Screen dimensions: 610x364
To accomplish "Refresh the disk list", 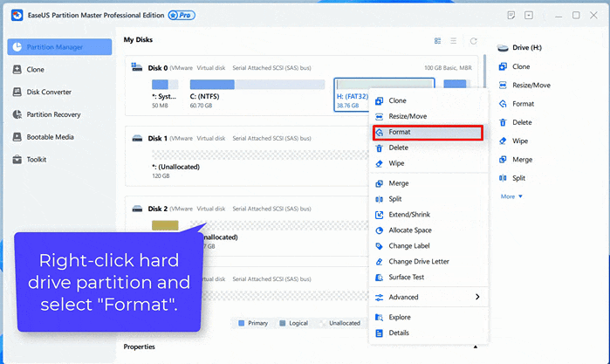I will (x=473, y=41).
